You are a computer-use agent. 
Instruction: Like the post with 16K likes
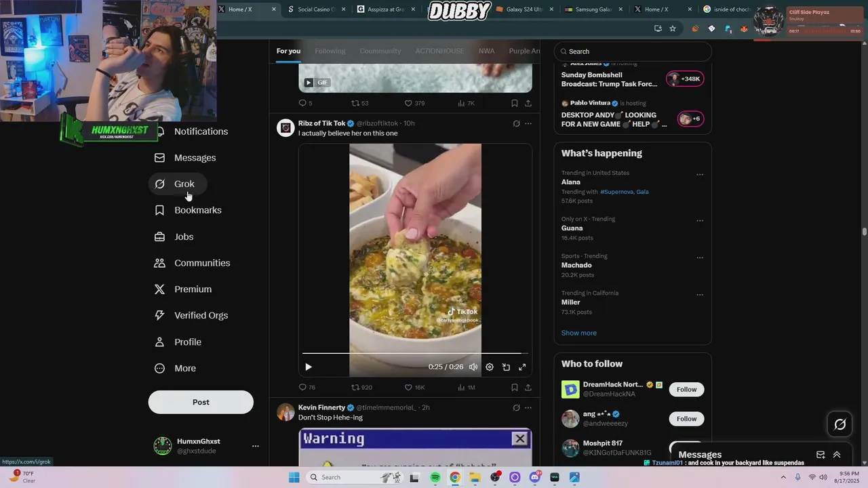[414, 387]
